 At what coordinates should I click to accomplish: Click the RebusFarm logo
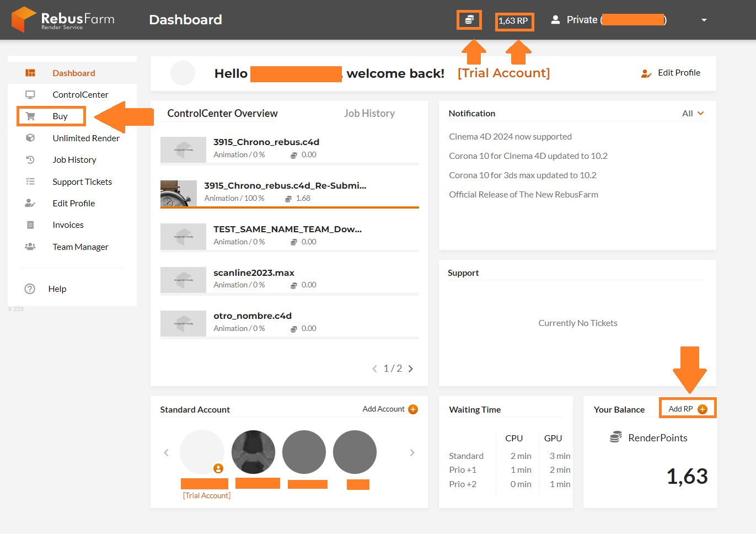coord(63,20)
